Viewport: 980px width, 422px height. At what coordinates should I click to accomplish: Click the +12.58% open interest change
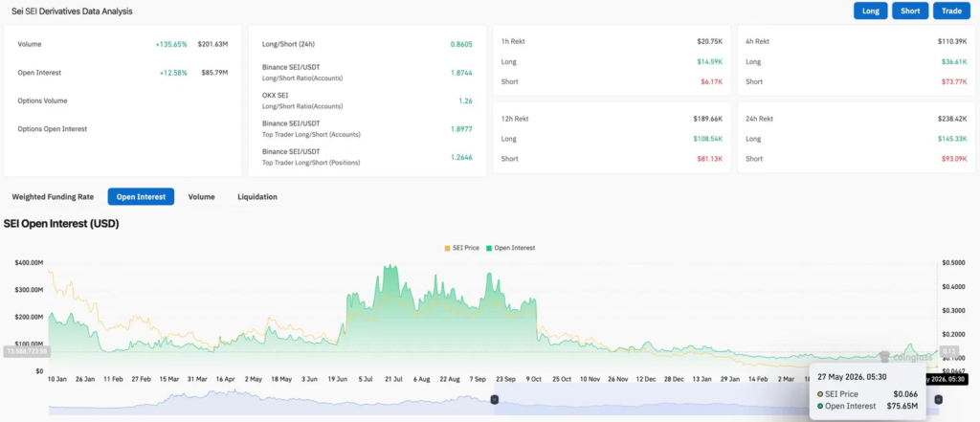coord(173,73)
